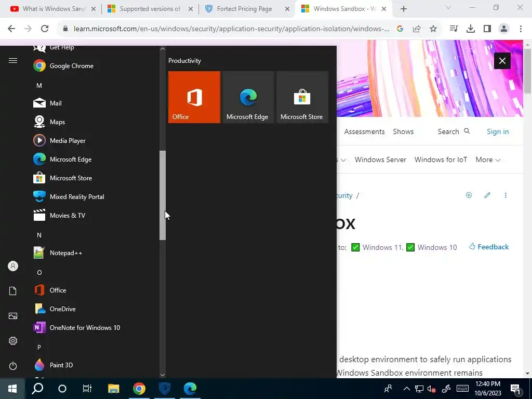The image size is (532, 399).
Task: Close the banner with the X button
Action: pos(502,61)
